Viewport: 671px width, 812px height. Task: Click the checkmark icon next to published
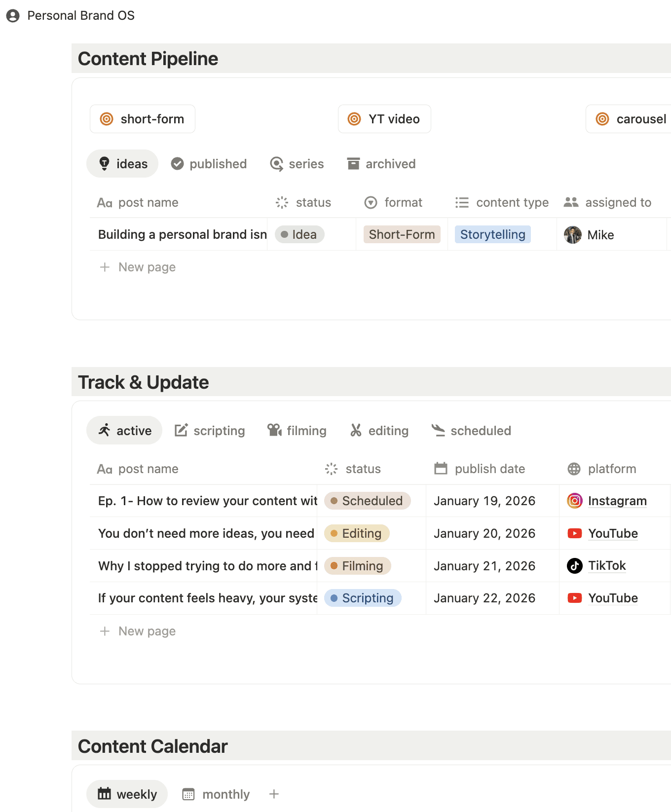[177, 164]
